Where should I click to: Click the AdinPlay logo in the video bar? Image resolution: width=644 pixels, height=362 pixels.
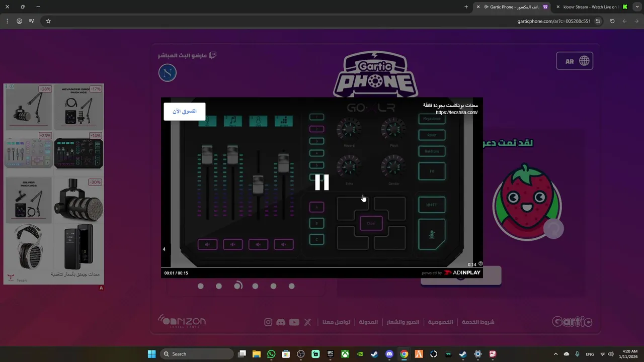(x=462, y=273)
